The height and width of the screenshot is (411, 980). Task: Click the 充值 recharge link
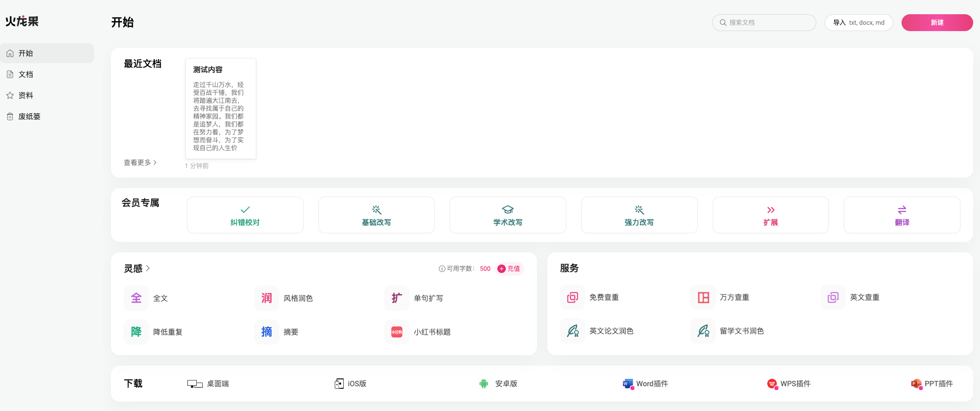pos(509,269)
